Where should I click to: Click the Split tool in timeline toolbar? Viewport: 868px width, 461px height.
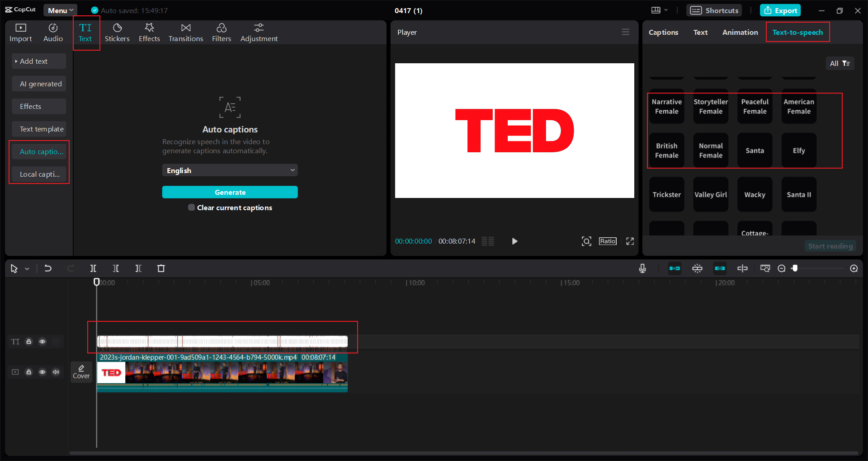pos(93,268)
